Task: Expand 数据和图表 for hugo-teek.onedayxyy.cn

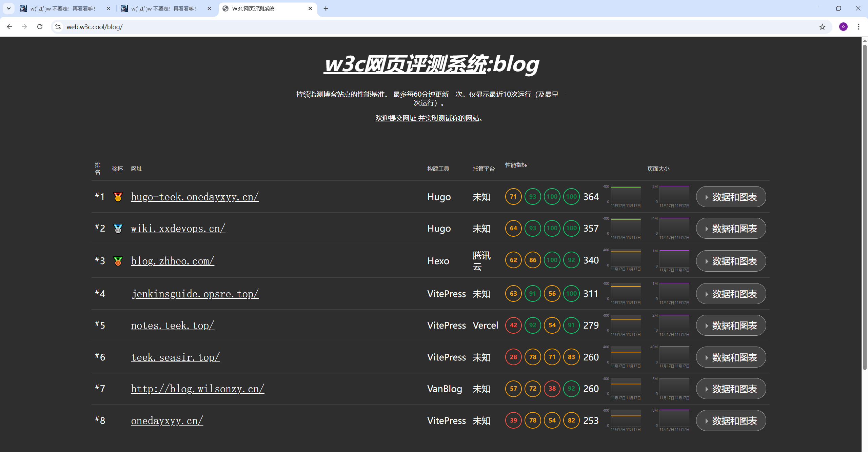Action: coord(731,197)
